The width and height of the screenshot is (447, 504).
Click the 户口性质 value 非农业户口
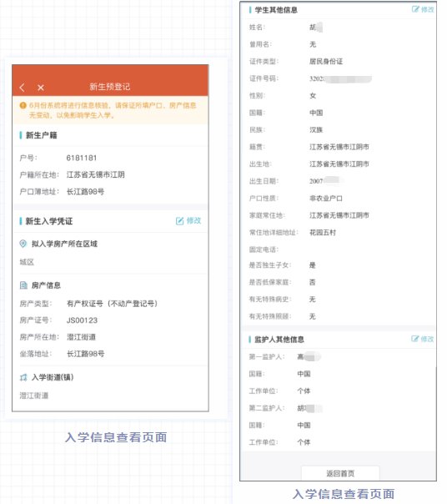pos(326,199)
